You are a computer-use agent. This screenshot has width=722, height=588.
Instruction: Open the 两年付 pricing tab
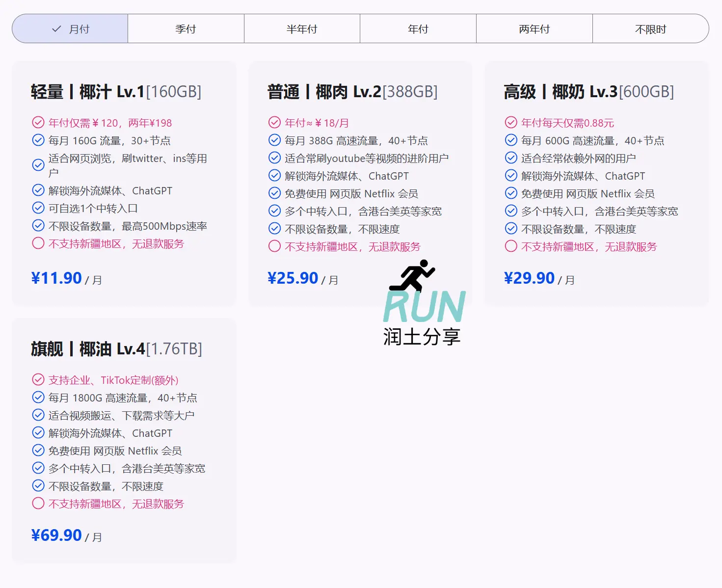534,28
